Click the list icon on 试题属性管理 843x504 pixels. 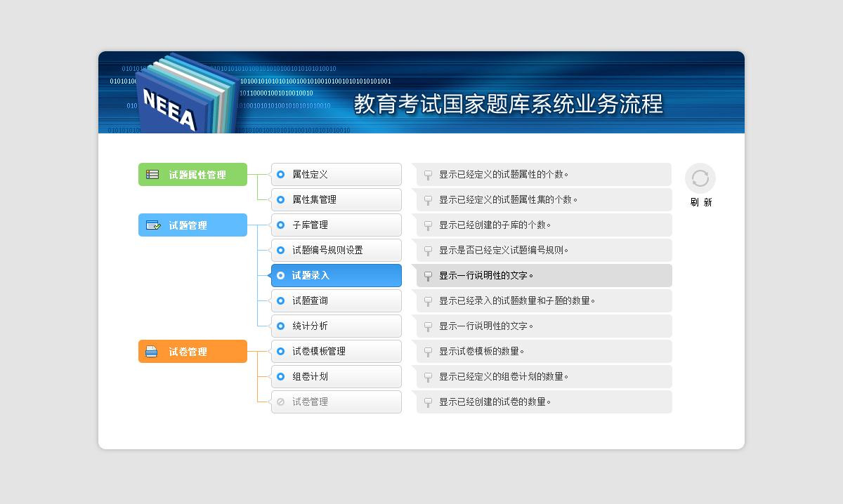pyautogui.click(x=152, y=175)
